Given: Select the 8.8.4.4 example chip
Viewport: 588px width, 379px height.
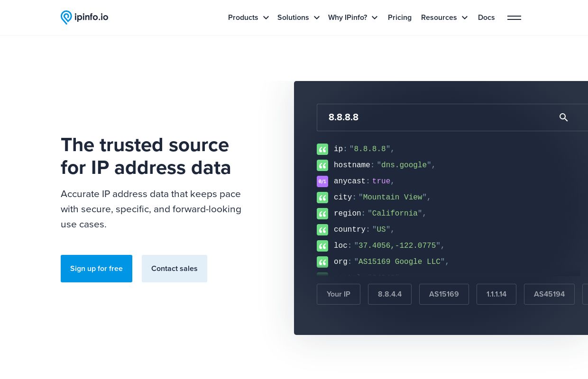Looking at the screenshot, I should 390,294.
